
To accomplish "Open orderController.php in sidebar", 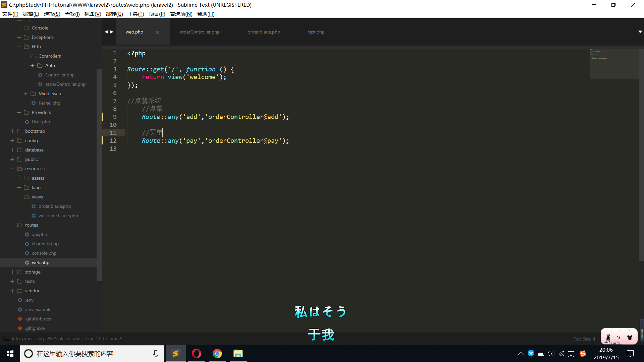I will [66, 84].
